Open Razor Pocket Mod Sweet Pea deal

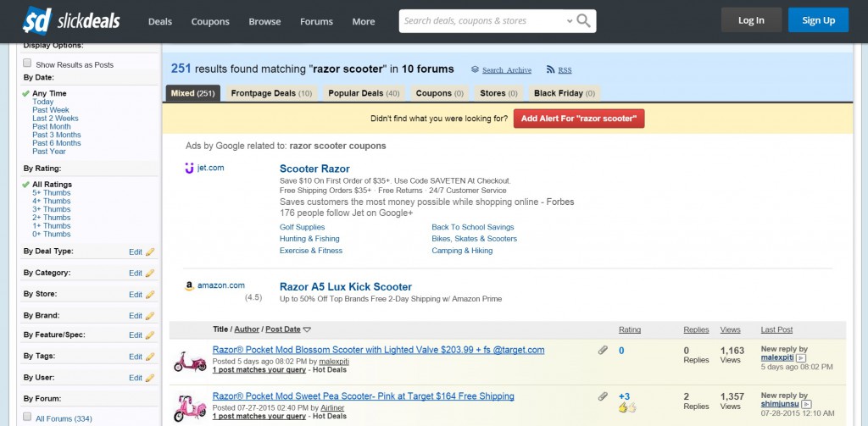click(363, 396)
